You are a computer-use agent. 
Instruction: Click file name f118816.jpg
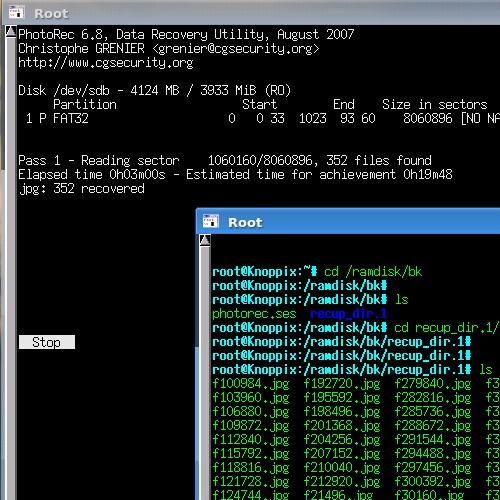(x=251, y=468)
